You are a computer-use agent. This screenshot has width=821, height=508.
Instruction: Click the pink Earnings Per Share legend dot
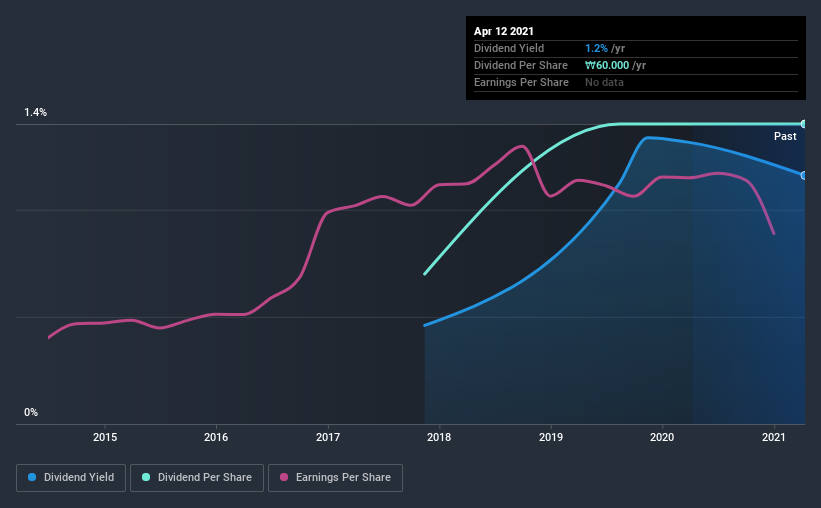point(284,477)
